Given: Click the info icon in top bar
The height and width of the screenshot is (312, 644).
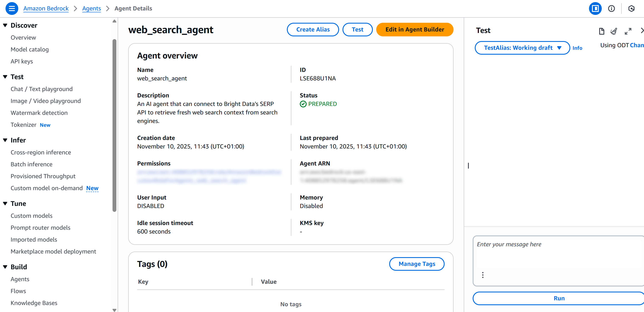Looking at the screenshot, I should pos(612,8).
